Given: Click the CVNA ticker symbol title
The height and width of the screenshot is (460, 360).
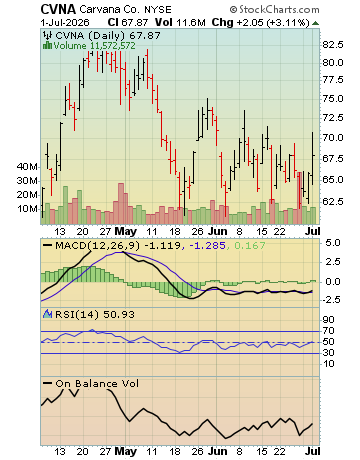Looking at the screenshot, I should click(x=58, y=9).
